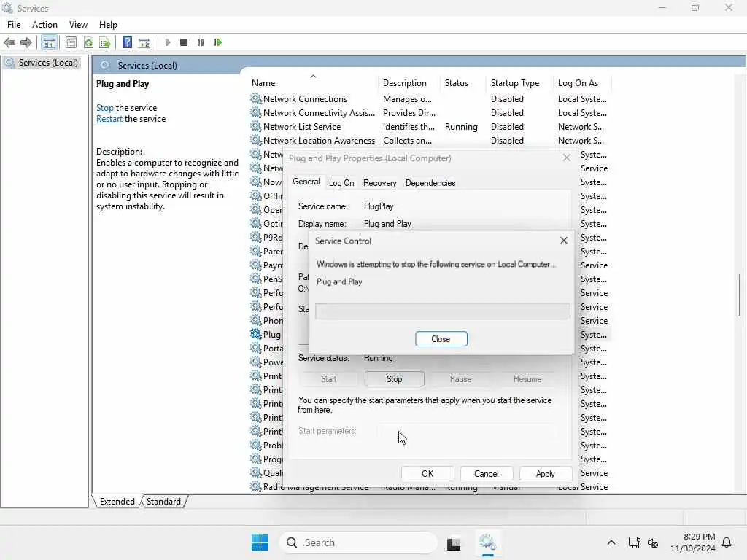This screenshot has width=747, height=560.
Task: Open the notifications bell icon
Action: coord(727,542)
